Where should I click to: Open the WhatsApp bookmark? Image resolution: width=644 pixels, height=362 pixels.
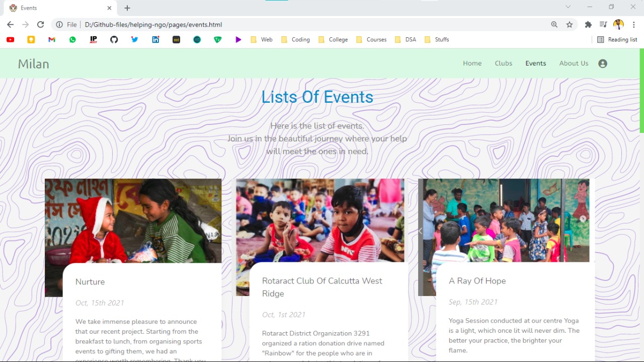tap(72, 40)
